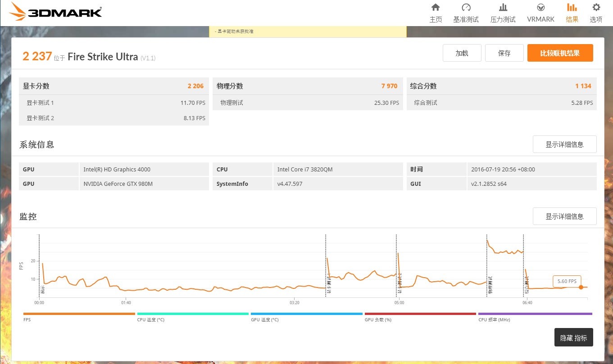Screen dimensions: 613x364
Task: Toggle the GPU 负载 monitoring trace
Action: [x=420, y=314]
